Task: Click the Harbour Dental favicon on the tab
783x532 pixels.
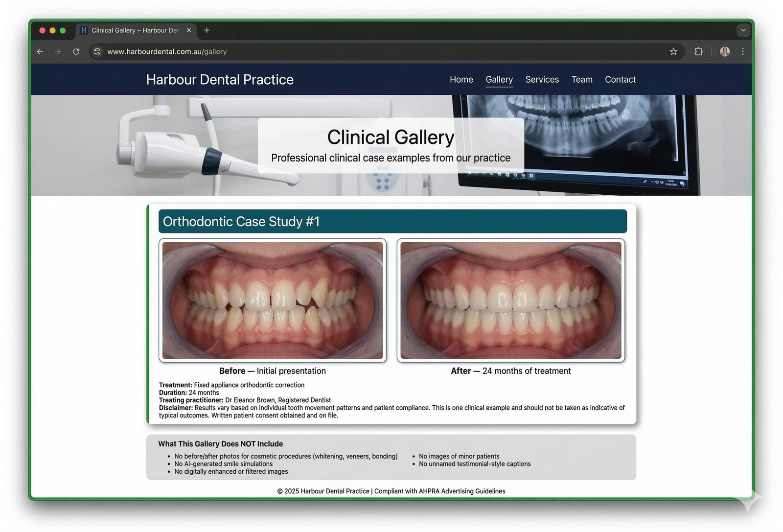Action: point(84,30)
